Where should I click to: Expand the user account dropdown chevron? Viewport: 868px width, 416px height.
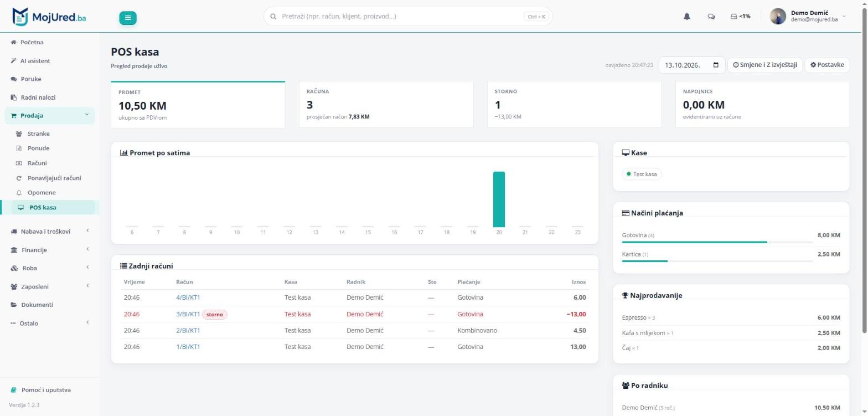(x=844, y=17)
